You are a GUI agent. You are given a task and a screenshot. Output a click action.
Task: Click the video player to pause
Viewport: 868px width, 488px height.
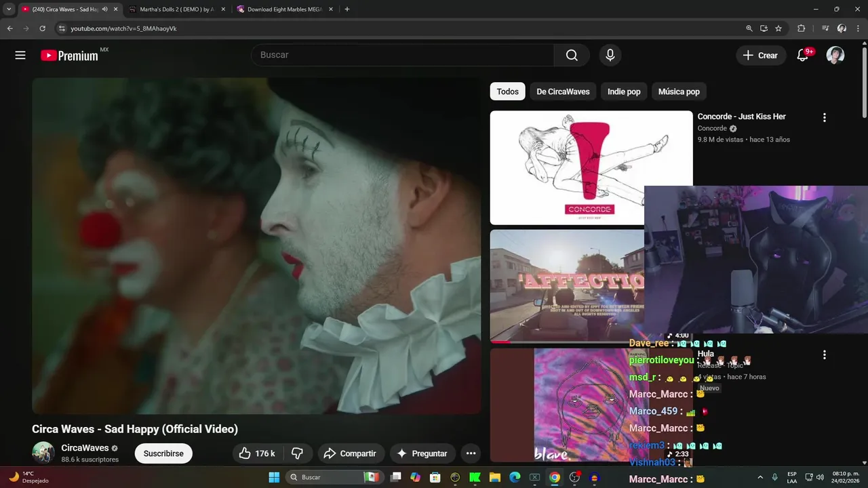[256, 245]
